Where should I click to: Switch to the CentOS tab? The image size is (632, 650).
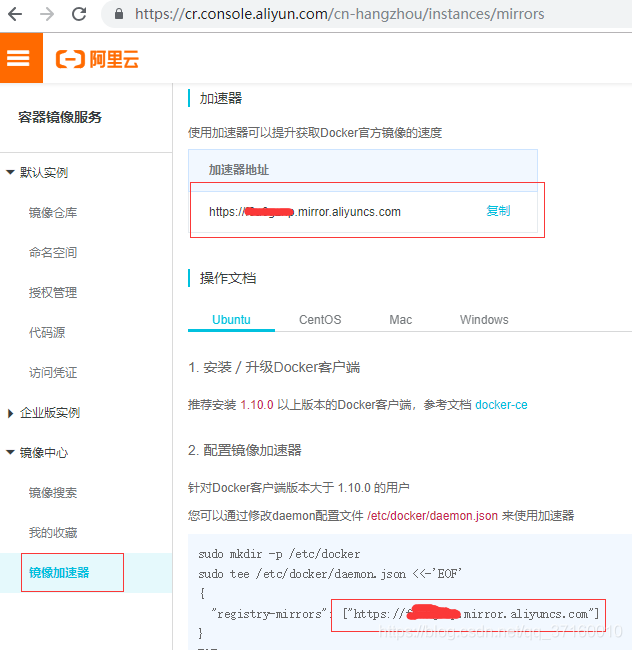point(320,320)
